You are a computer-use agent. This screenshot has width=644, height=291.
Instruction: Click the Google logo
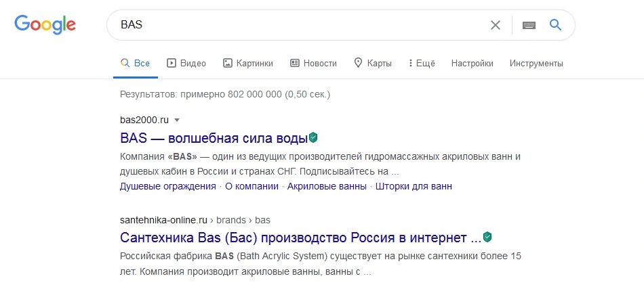click(45, 25)
